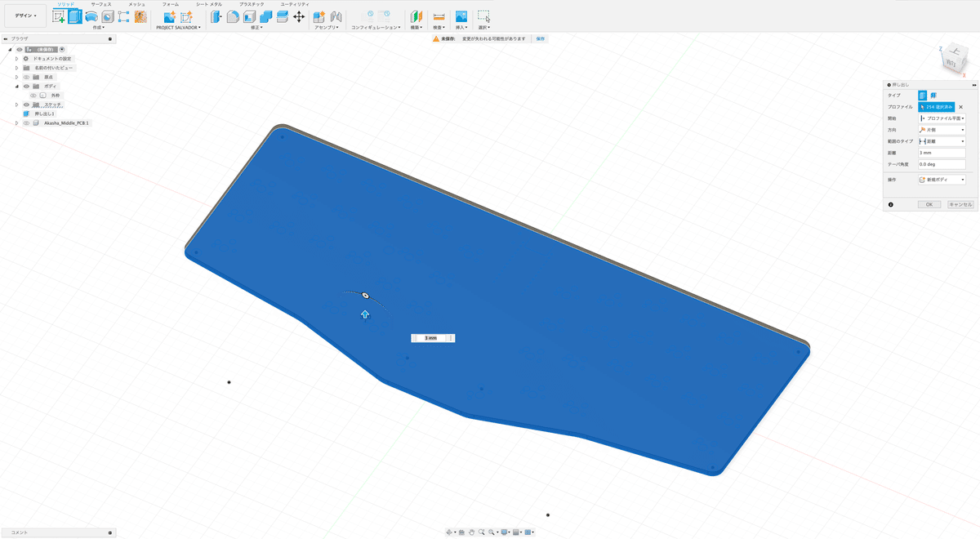
Task: Expand the 名前の付いたビュー tree node
Action: tap(16, 68)
